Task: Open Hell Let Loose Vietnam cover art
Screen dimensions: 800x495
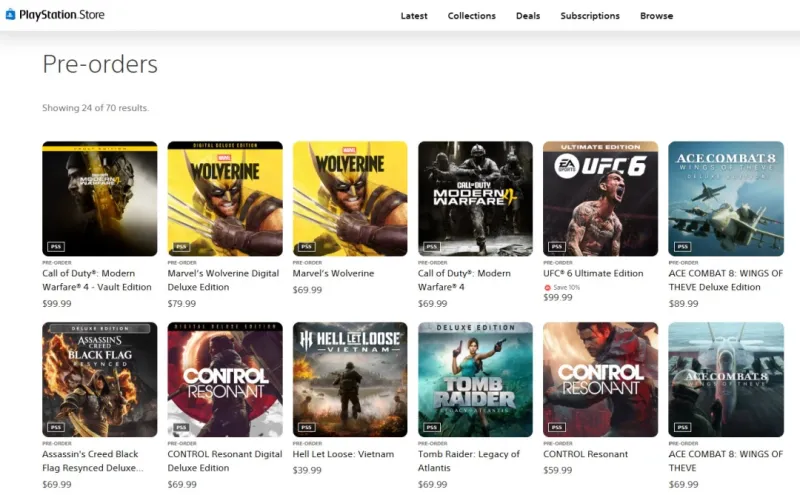Action: pyautogui.click(x=350, y=379)
